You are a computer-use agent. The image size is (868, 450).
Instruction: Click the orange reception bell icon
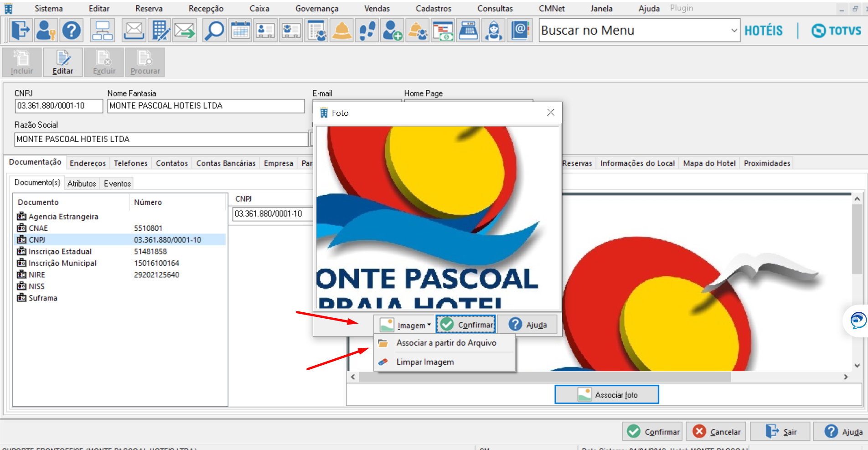[342, 31]
